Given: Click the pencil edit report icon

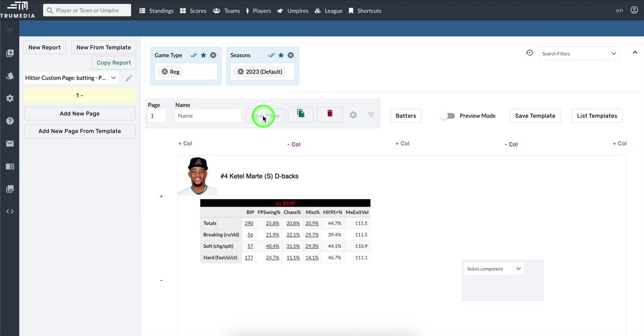Looking at the screenshot, I should [129, 78].
